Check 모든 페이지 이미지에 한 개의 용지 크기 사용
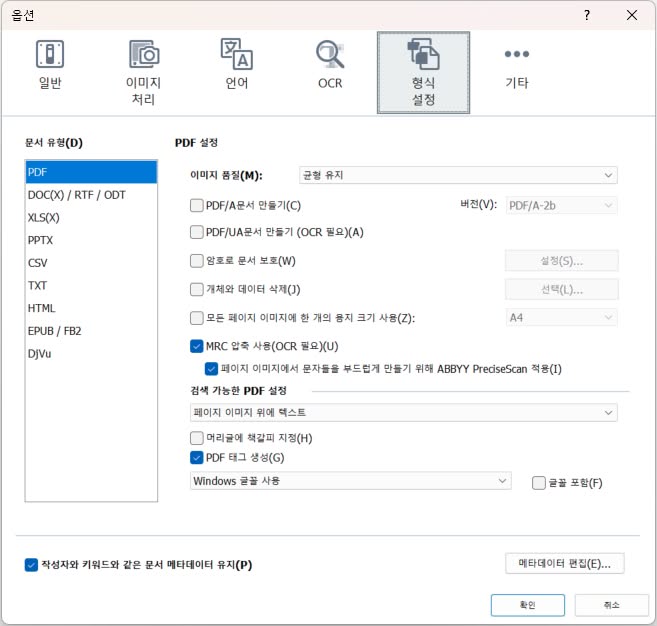 (x=197, y=318)
